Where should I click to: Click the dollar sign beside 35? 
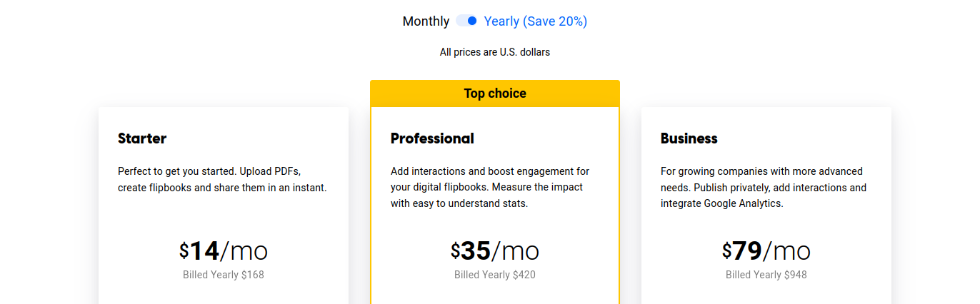click(x=455, y=250)
